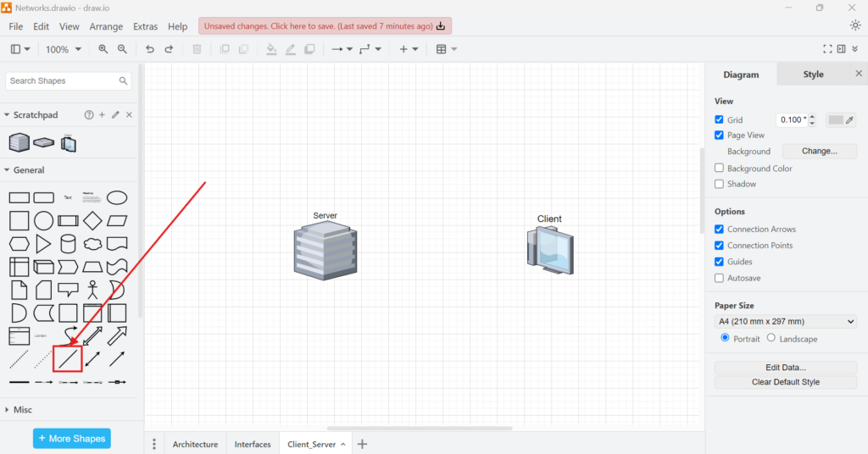Open the Arrange menu

106,27
